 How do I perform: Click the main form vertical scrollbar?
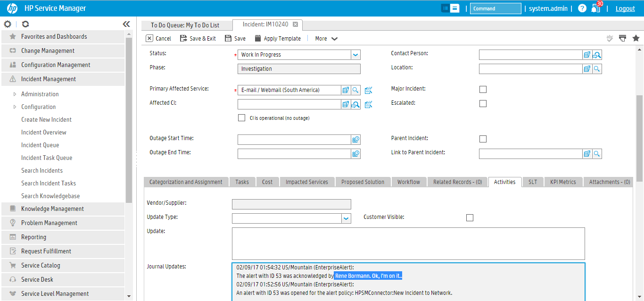tap(639, 138)
